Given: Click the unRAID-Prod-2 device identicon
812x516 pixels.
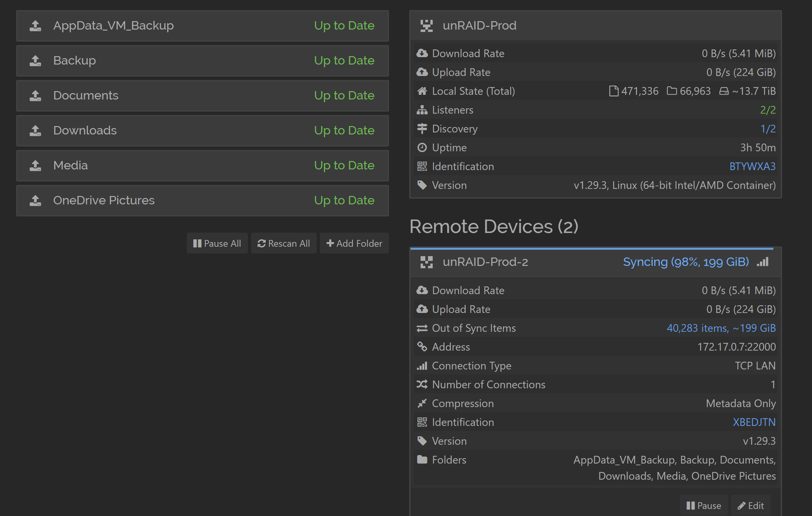Looking at the screenshot, I should point(427,262).
